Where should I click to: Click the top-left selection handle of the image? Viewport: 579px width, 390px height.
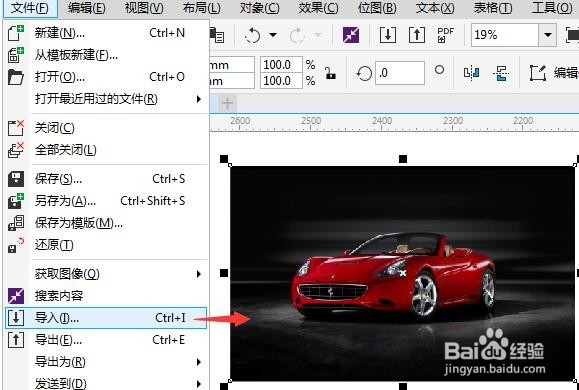224,159
